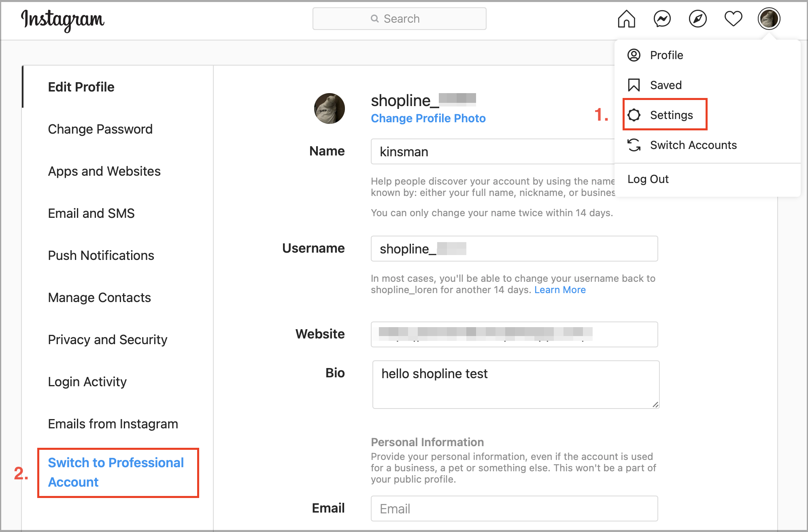The image size is (808, 532).
Task: Click inside the Bio text area
Action: pos(515,384)
